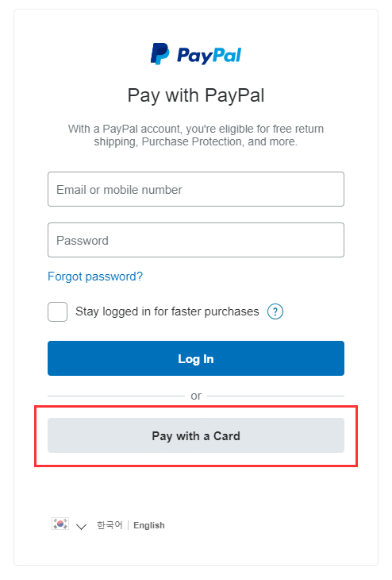Click divider line left of "or"
This screenshot has height=580, width=392.
(x=116, y=396)
